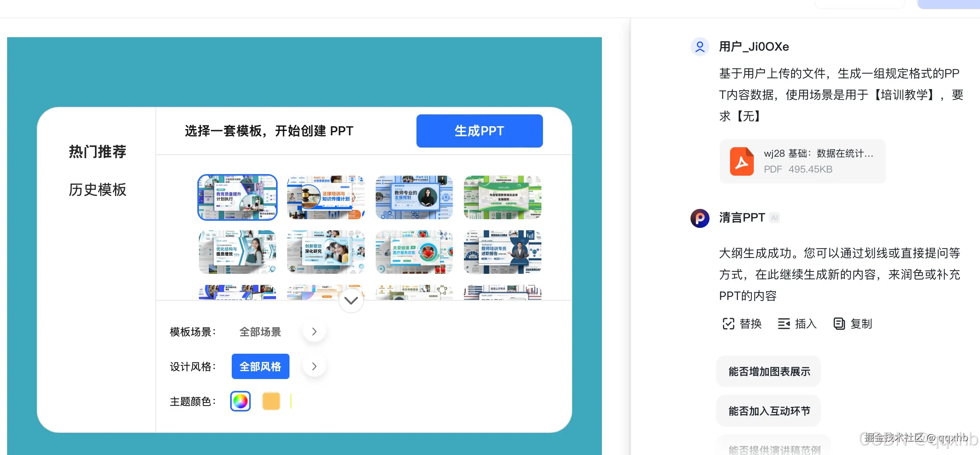Image resolution: width=980 pixels, height=455 pixels.
Task: Open the 设计风格 style selection arrow
Action: point(314,366)
